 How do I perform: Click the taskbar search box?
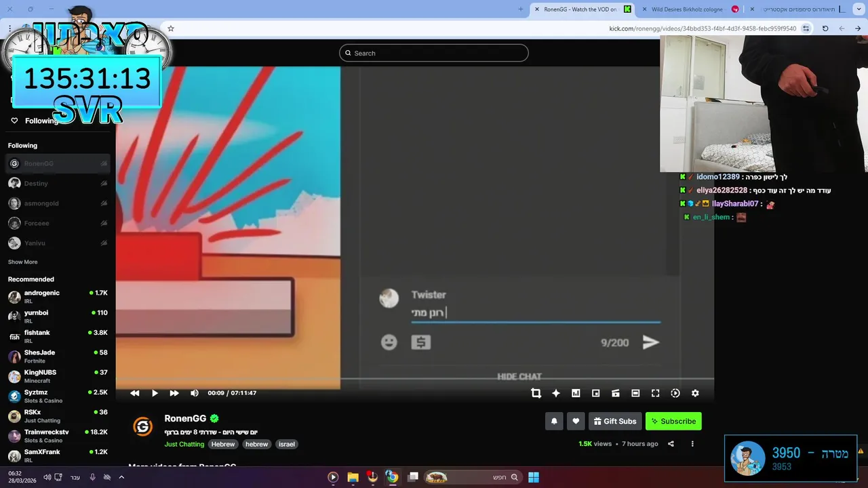point(473,477)
